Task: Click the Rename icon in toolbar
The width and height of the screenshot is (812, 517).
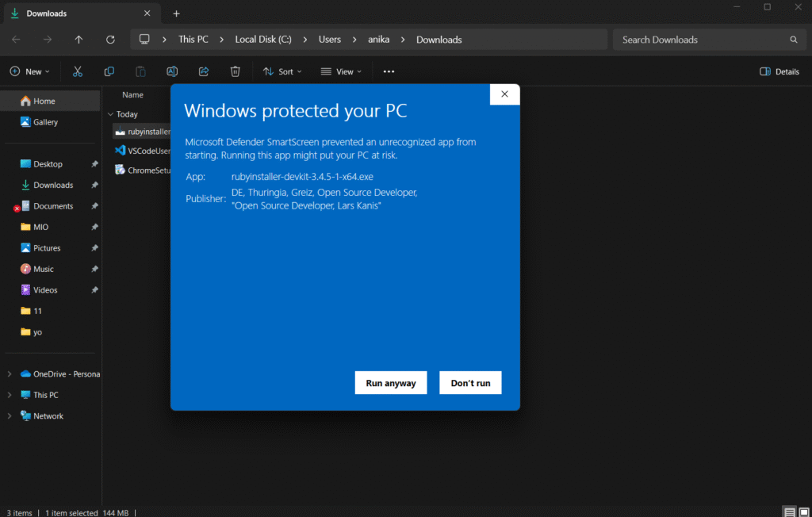Action: [x=172, y=71]
